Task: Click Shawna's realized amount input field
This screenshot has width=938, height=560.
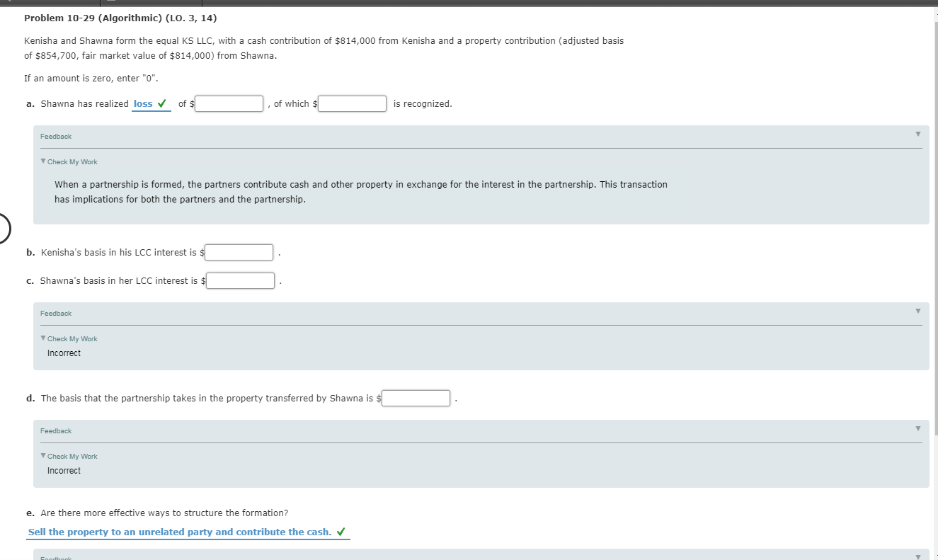Action: (228, 103)
